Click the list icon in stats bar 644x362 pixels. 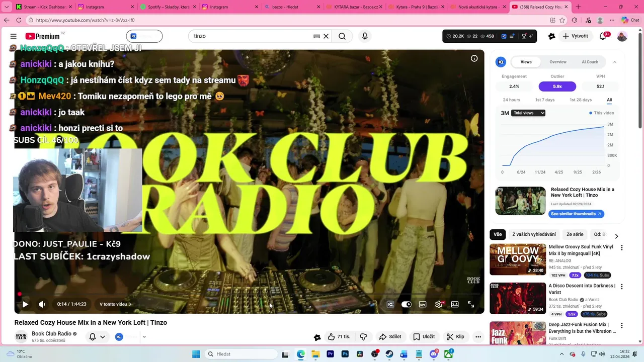[x=512, y=36]
